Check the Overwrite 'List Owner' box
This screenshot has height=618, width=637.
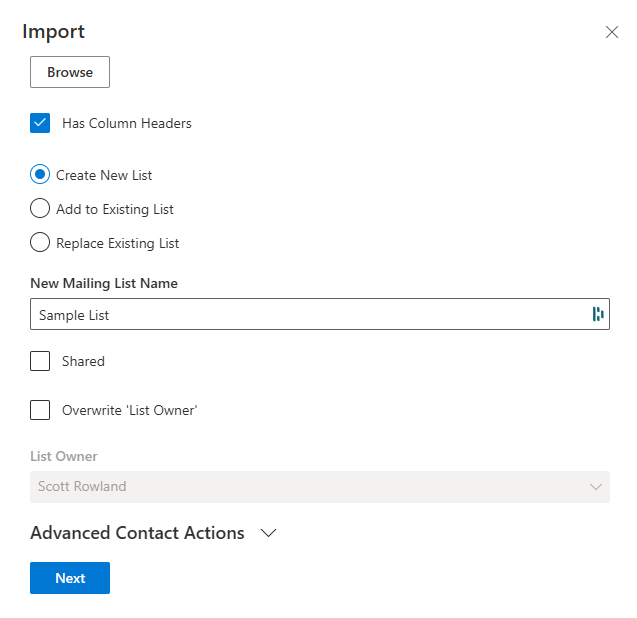coord(40,410)
